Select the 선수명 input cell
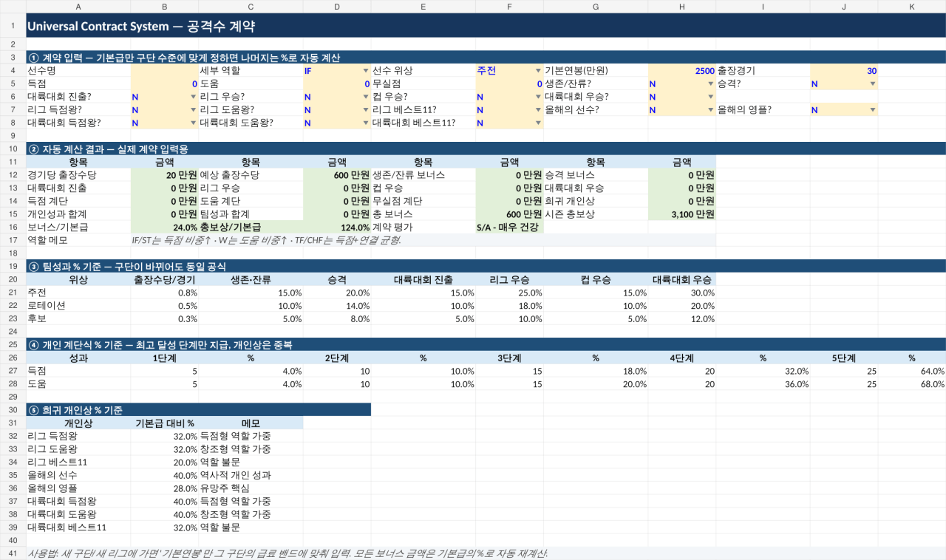This screenshot has width=946, height=560. point(165,71)
